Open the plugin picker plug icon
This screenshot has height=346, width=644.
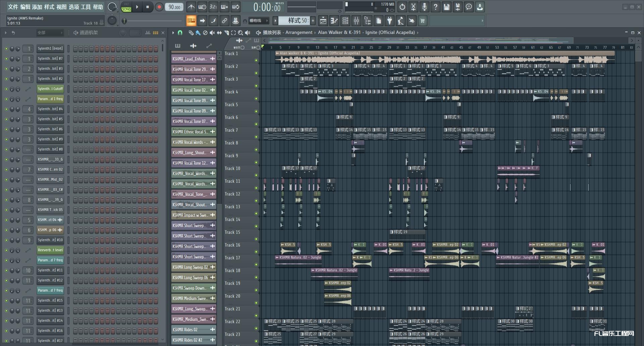(x=390, y=21)
